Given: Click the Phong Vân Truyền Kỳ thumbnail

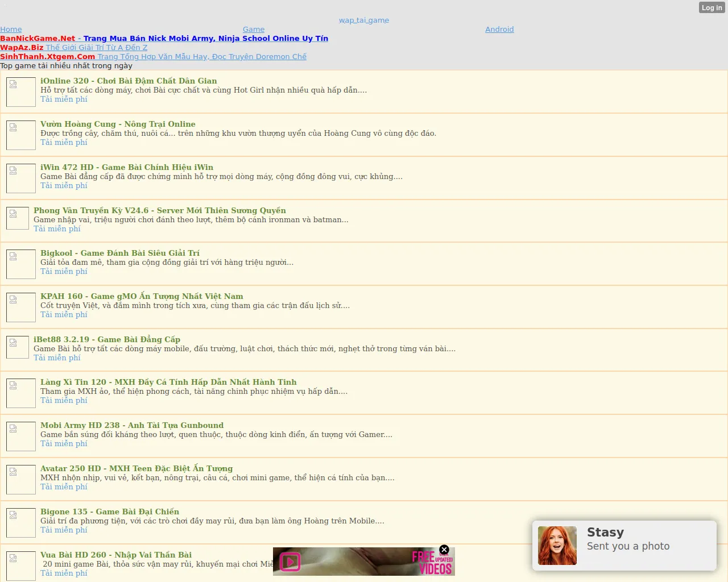Looking at the screenshot, I should click(x=18, y=218).
